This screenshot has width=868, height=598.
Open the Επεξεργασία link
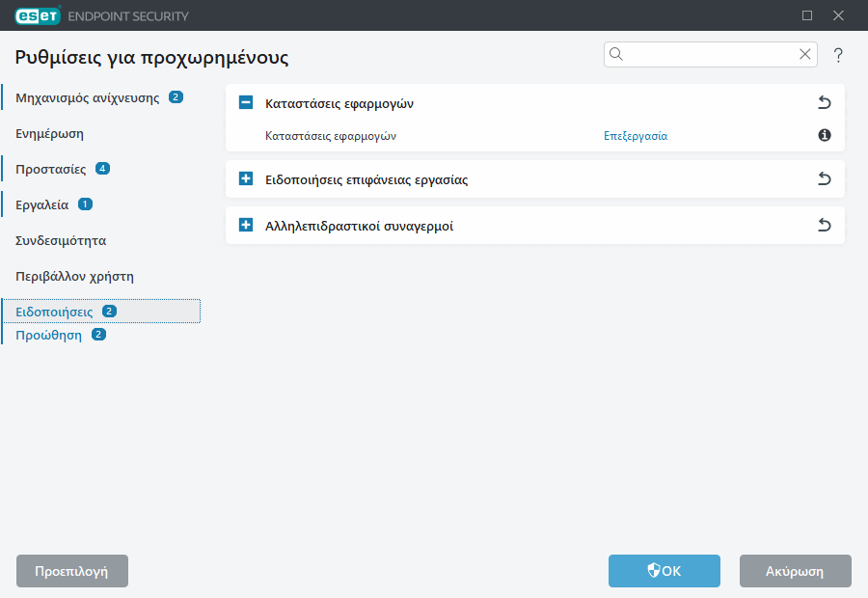[636, 136]
